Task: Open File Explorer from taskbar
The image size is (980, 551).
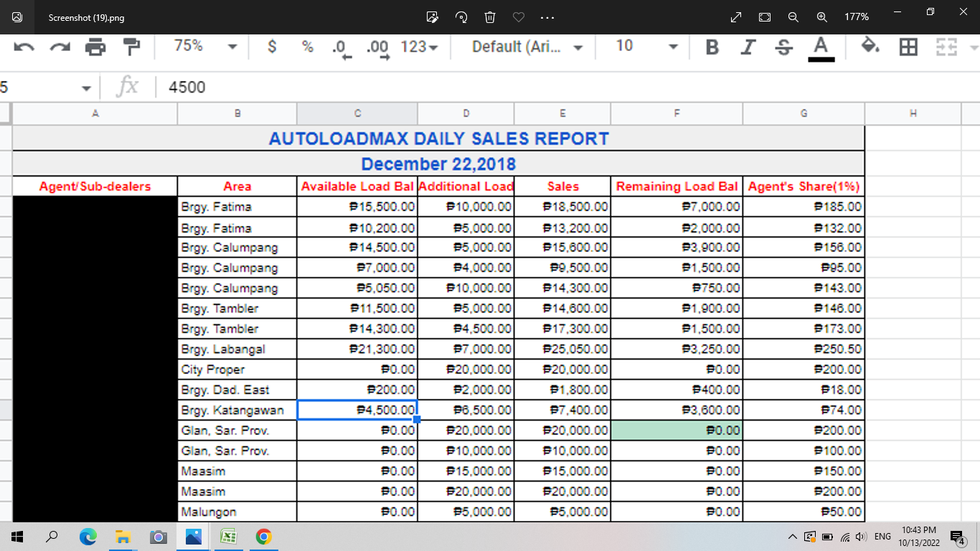Action: (123, 537)
